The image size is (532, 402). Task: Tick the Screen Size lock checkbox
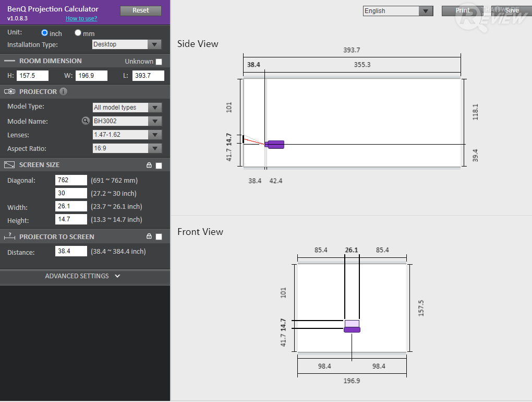click(x=159, y=165)
